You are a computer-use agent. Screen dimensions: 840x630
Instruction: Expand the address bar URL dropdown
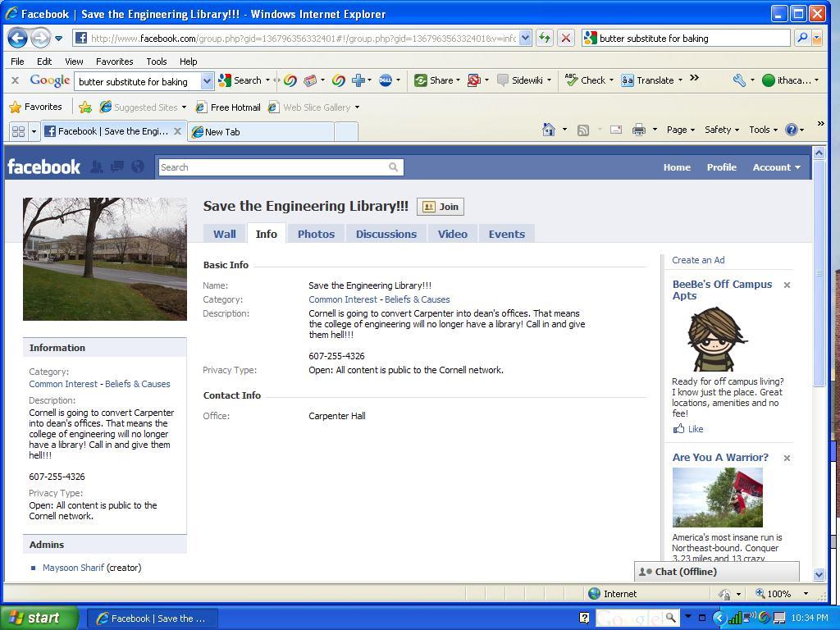(525, 38)
